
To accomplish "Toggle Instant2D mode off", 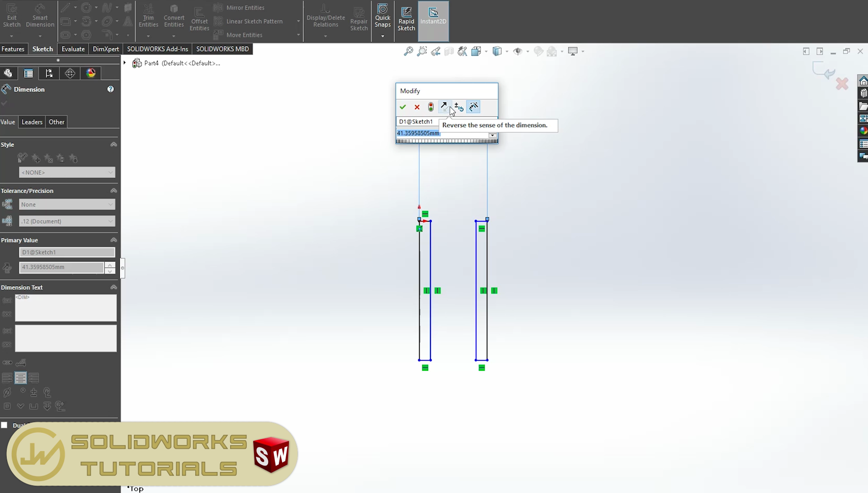I will pos(433,17).
